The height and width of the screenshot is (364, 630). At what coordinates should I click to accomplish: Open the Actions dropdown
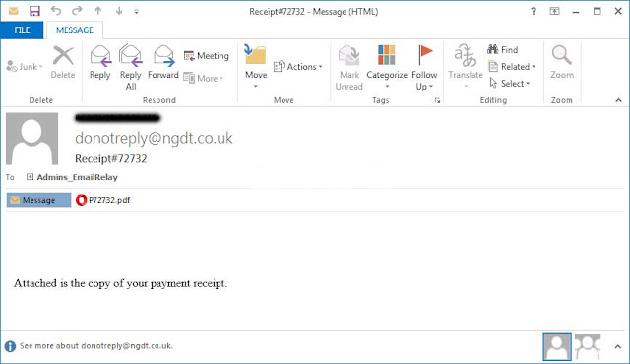pyautogui.click(x=297, y=67)
